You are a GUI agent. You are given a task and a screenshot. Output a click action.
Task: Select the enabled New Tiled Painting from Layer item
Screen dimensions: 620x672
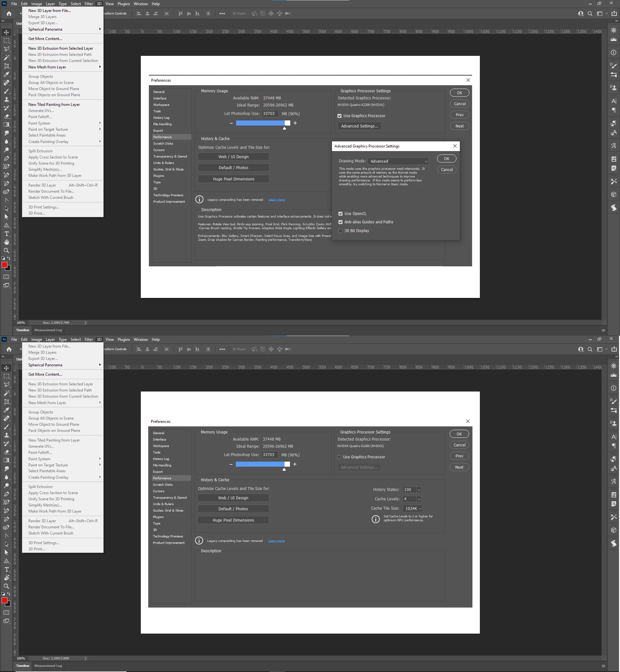54,105
